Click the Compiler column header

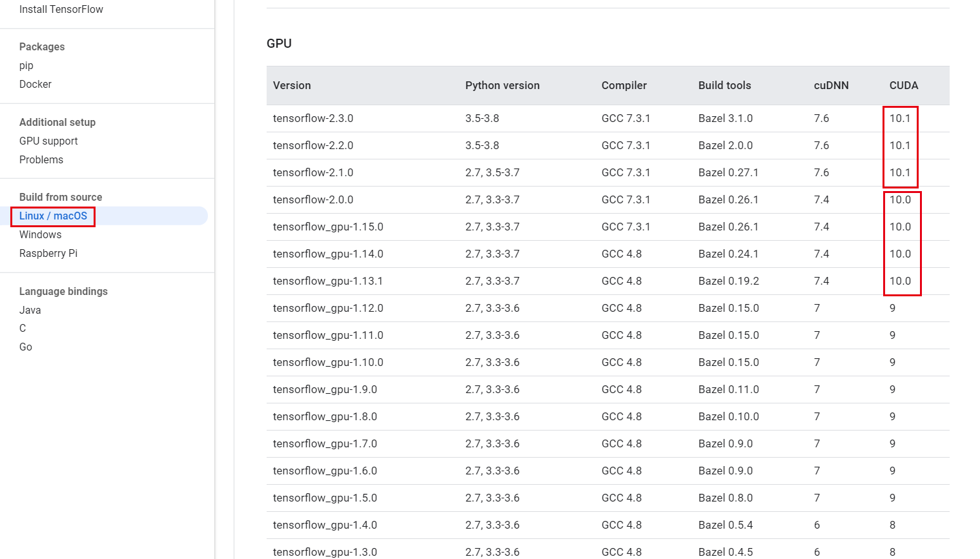pos(624,86)
